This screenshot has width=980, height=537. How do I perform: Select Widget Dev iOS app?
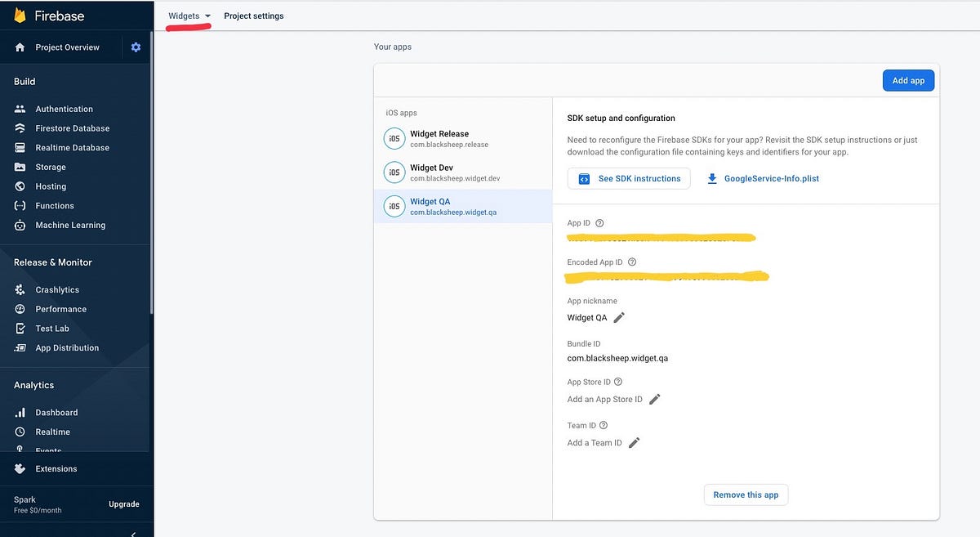pos(431,172)
